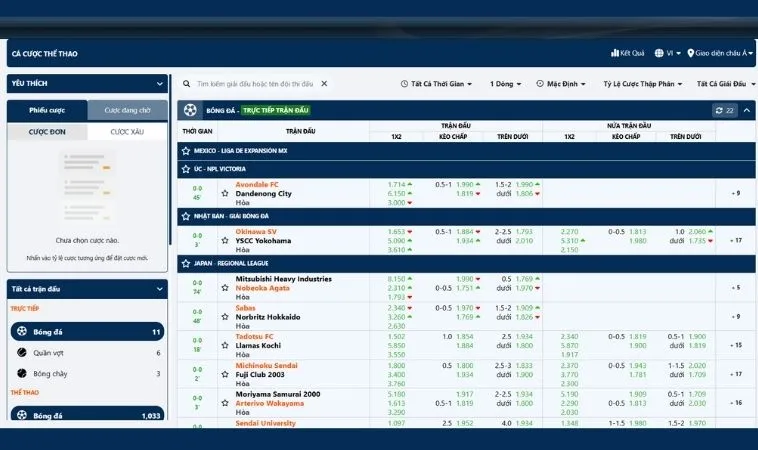This screenshot has width=758, height=450.
Task: Click the soccer ball icon in Thể Thao Bóng đá row
Action: pos(22,415)
